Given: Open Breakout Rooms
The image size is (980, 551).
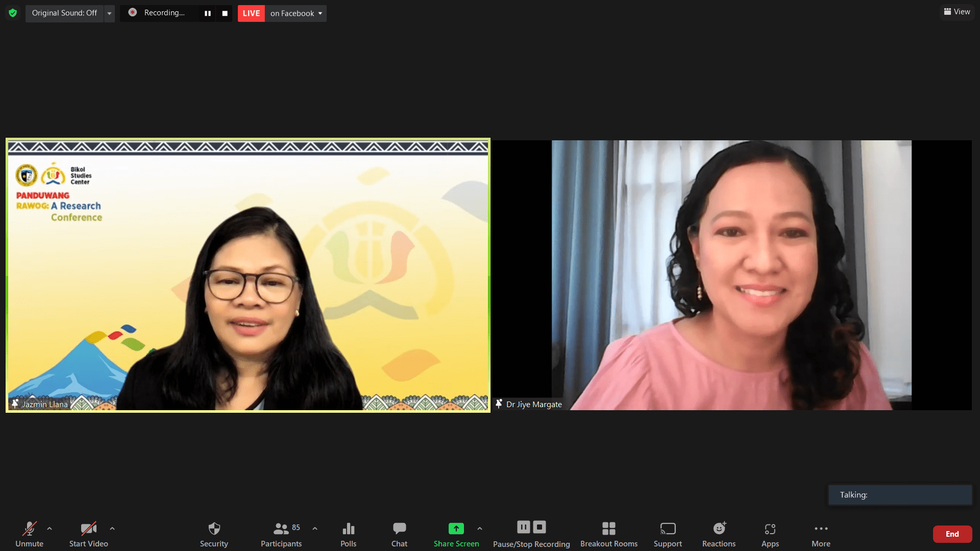Looking at the screenshot, I should point(608,534).
